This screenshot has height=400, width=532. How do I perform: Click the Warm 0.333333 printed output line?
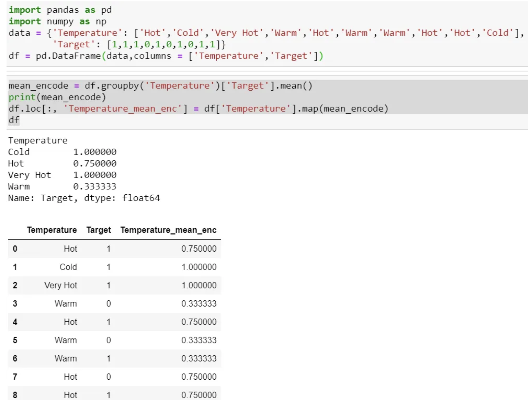62,187
